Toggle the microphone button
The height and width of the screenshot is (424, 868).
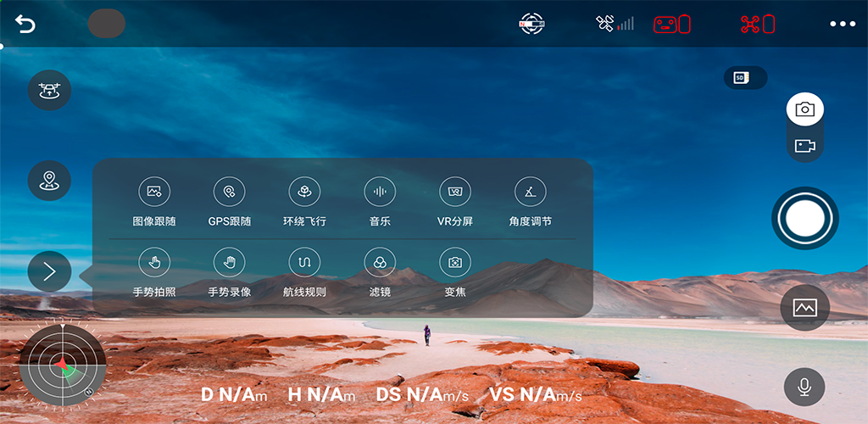(804, 387)
